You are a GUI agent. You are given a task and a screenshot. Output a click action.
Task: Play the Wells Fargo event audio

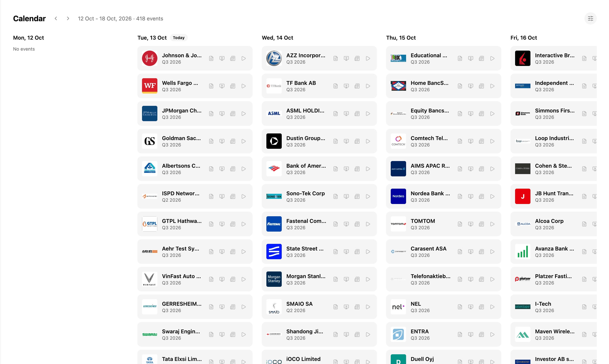244,86
